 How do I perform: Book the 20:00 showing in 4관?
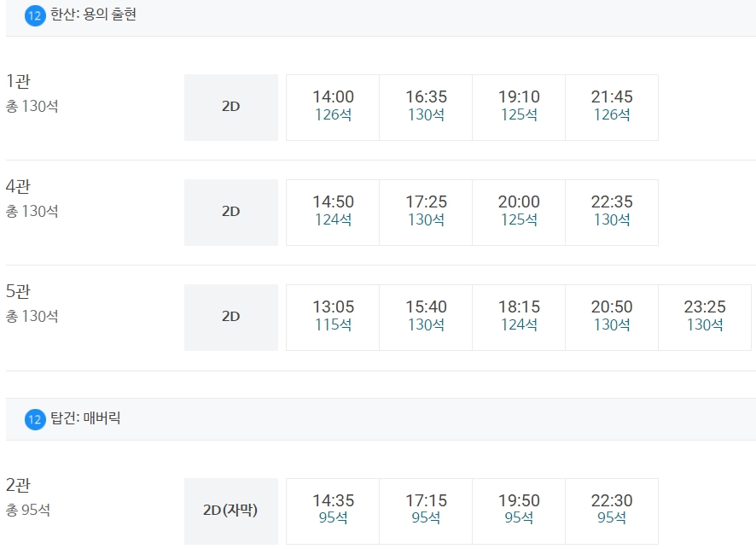point(519,213)
